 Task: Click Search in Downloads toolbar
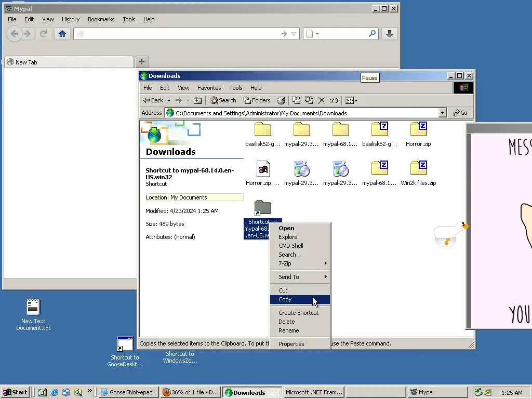point(223,100)
